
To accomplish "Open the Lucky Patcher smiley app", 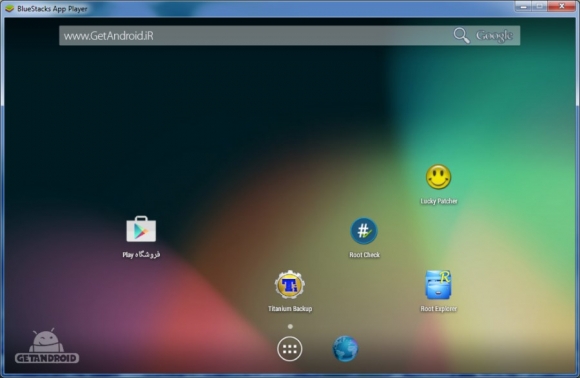I will [x=438, y=177].
